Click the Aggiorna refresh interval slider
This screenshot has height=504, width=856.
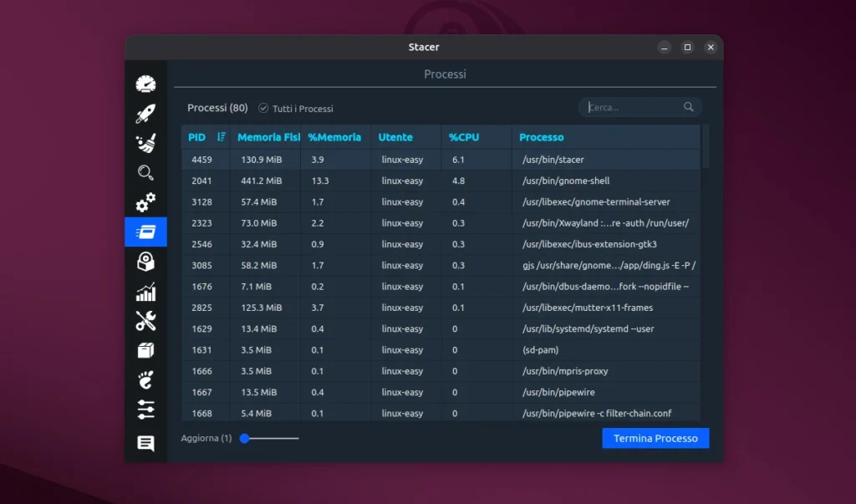point(269,438)
